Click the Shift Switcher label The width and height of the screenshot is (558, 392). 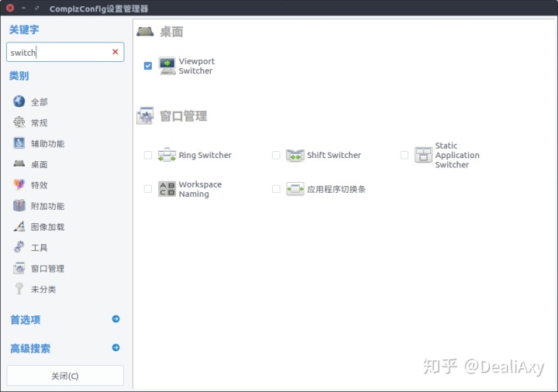tap(334, 155)
